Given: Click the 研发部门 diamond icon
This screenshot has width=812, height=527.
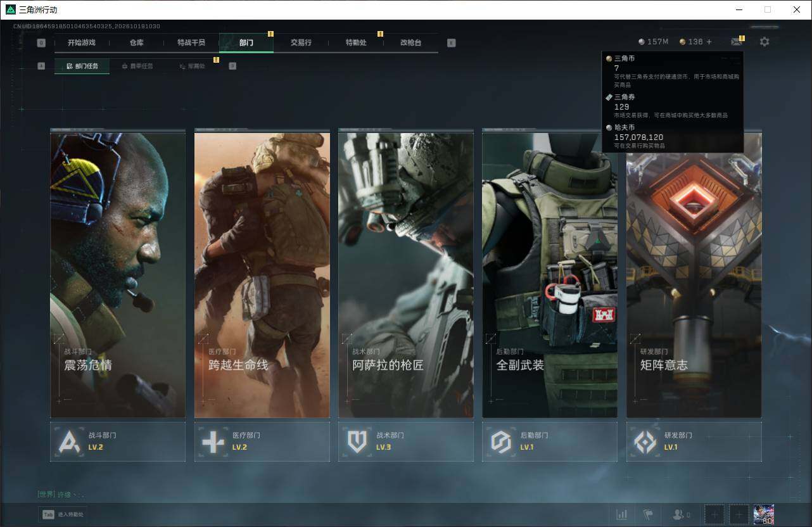Looking at the screenshot, I should pos(645,441).
